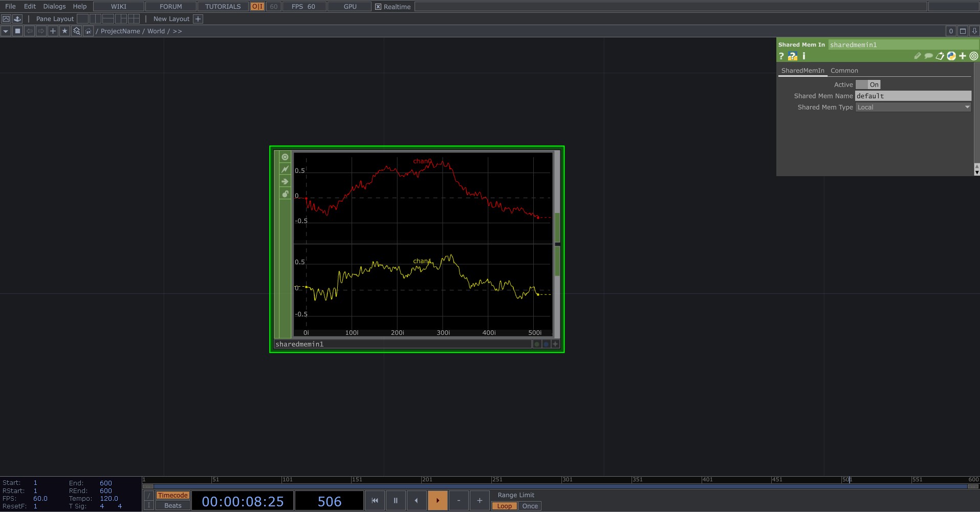Switch to the Common parameter tab
Image resolution: width=980 pixels, height=512 pixels.
point(844,71)
